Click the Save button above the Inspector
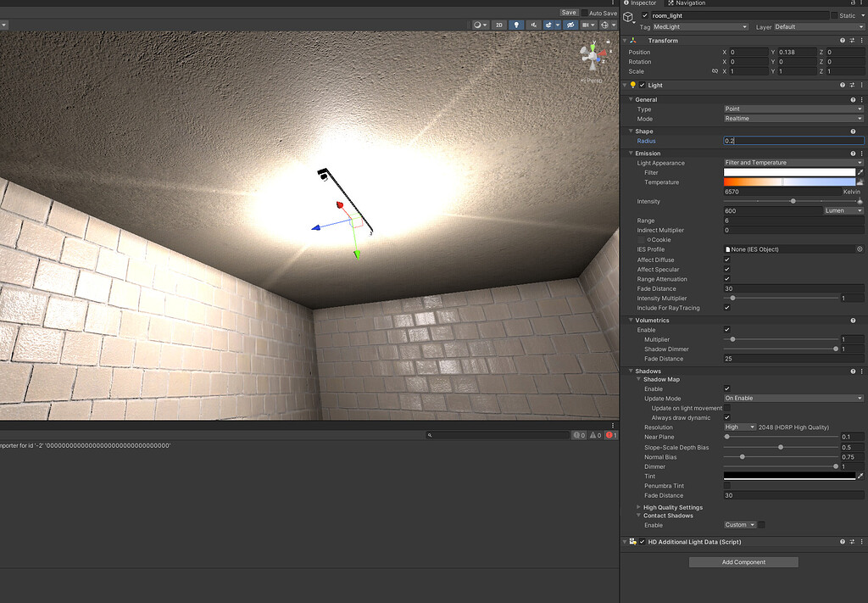The width and height of the screenshot is (868, 603). (569, 12)
